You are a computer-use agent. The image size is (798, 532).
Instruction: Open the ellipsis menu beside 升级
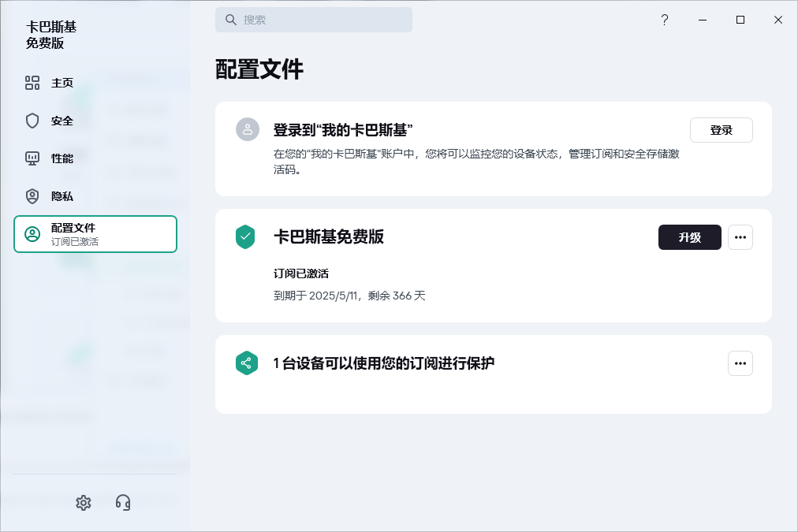click(740, 236)
